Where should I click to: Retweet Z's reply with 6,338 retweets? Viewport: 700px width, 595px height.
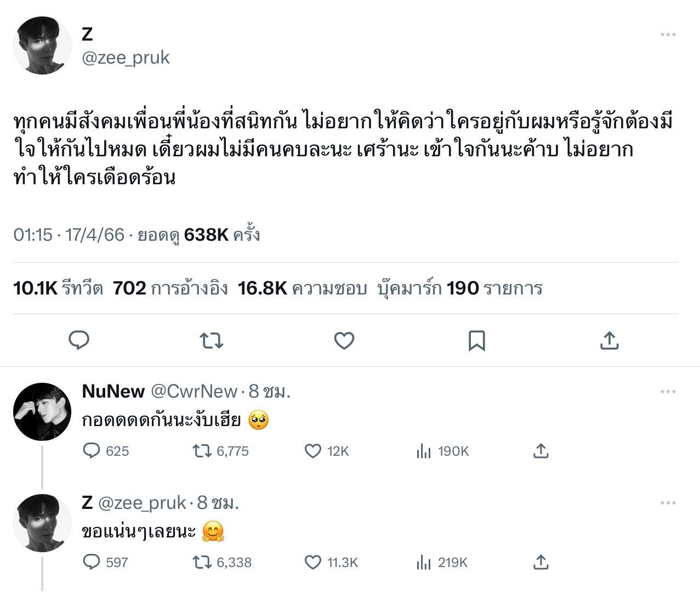202,562
